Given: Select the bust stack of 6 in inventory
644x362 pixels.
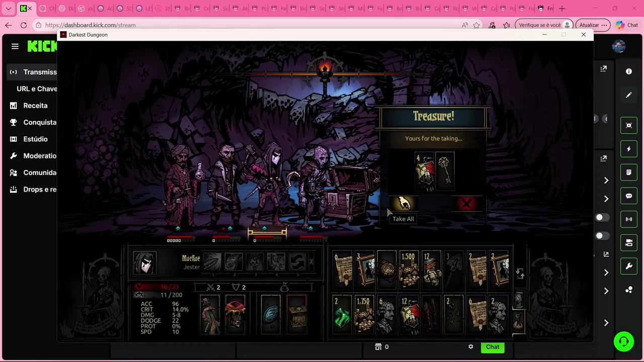Looking at the screenshot, I should pos(386,315).
